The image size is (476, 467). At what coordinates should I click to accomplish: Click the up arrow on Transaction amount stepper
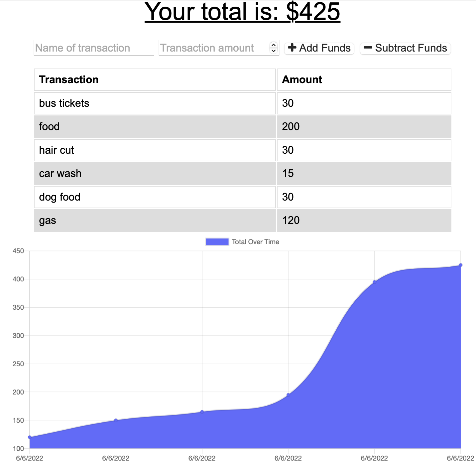(x=273, y=46)
